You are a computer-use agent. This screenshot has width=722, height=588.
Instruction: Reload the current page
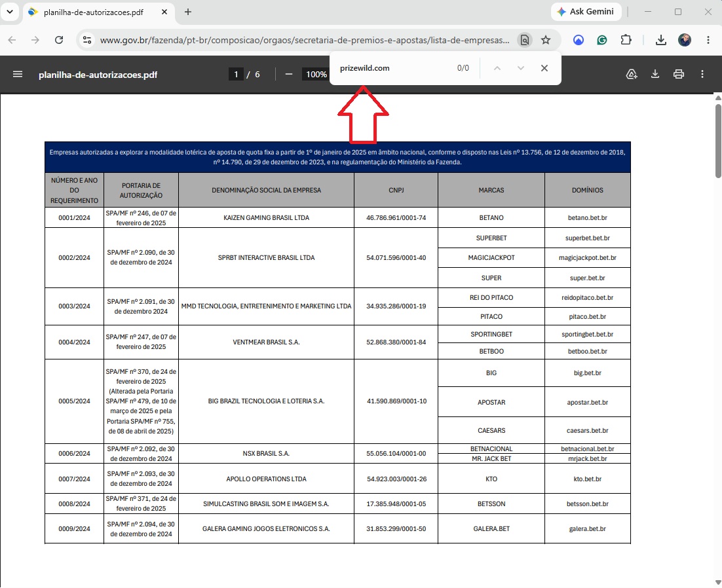59,40
